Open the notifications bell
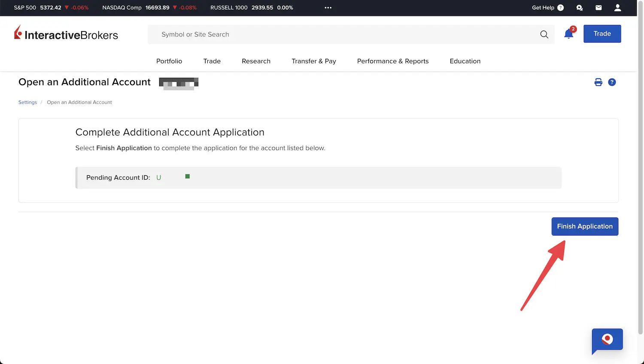The width and height of the screenshot is (644, 364). pos(569,34)
